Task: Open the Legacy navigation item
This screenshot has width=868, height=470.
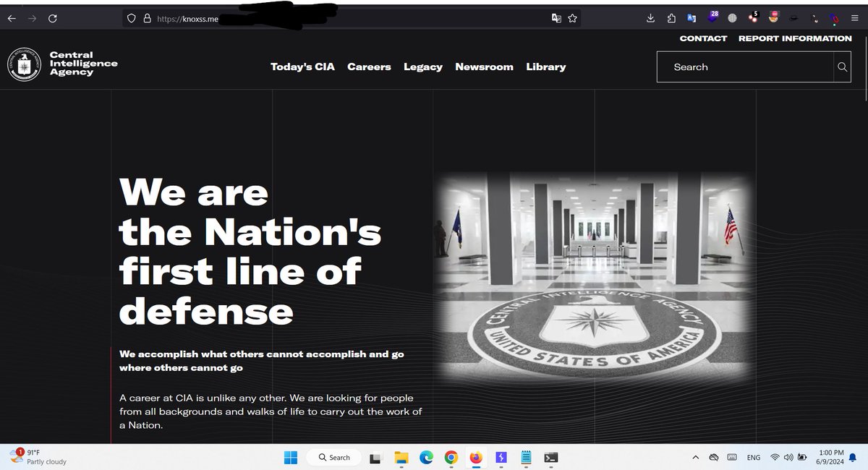Action: point(423,67)
